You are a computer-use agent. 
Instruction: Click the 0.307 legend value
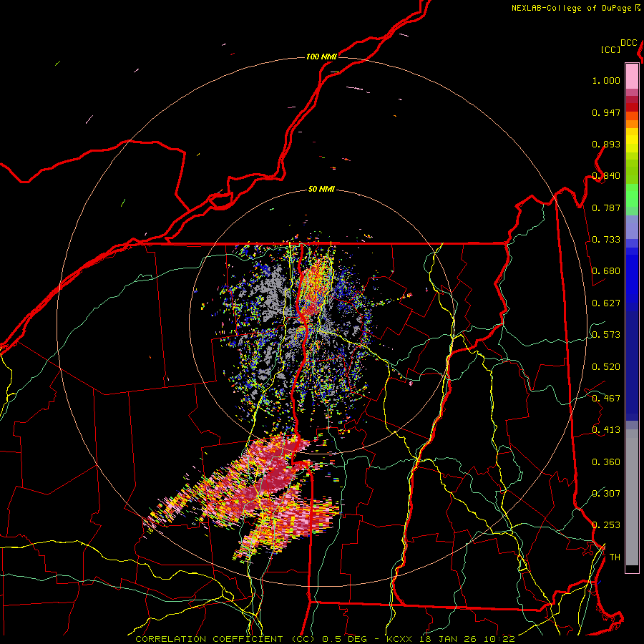(x=606, y=493)
